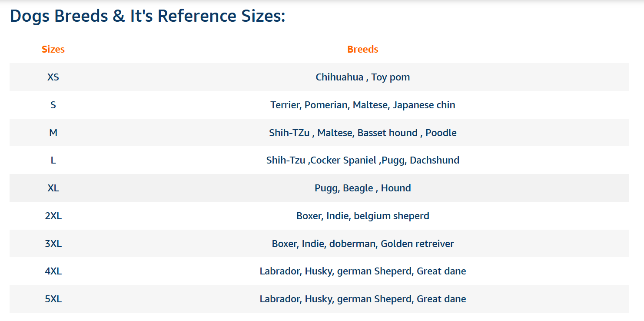Click the 'Shih-TZu, Maltese, Basset hound, Poodle' row text
This screenshot has width=644, height=321.
[x=362, y=133]
